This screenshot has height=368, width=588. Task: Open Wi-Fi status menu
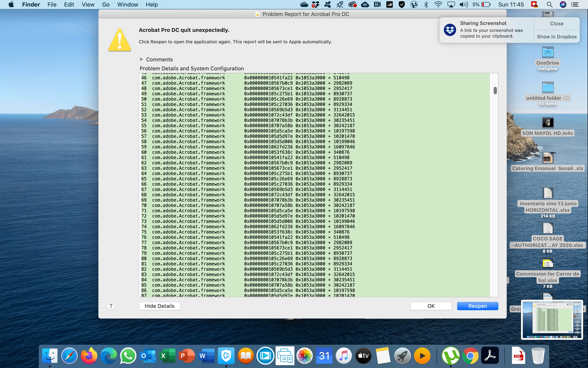pyautogui.click(x=438, y=4)
